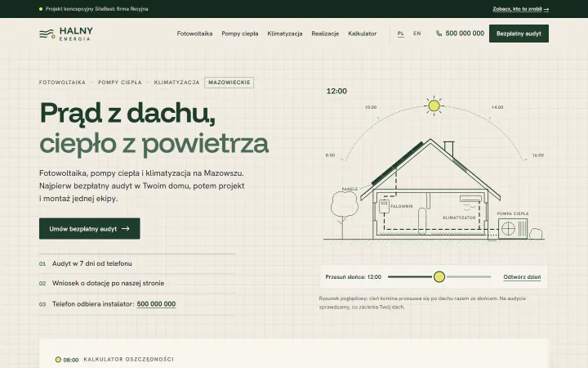The image size is (588, 368).
Task: Click the air conditioner unit in the drawing
Action: [470, 199]
